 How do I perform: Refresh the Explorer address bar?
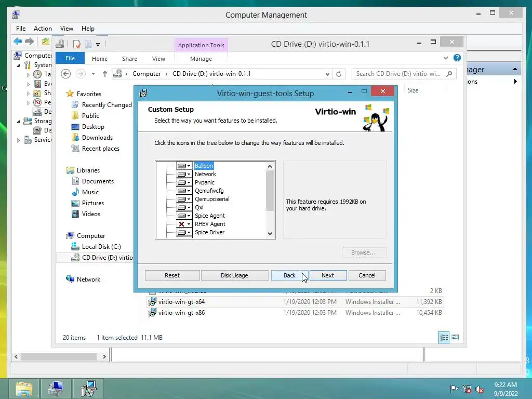pos(339,74)
